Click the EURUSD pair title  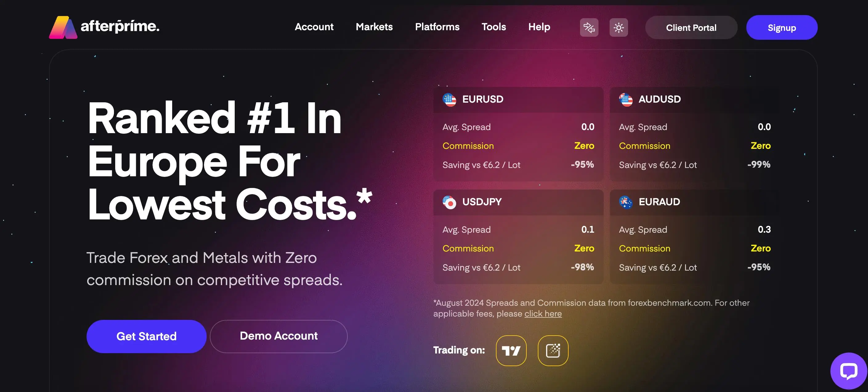point(483,100)
